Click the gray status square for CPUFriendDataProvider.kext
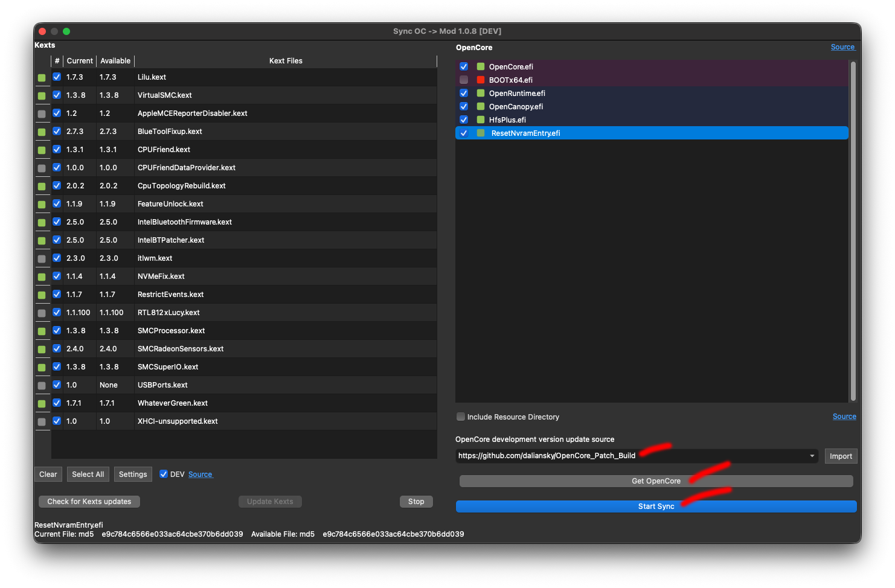 click(x=42, y=168)
